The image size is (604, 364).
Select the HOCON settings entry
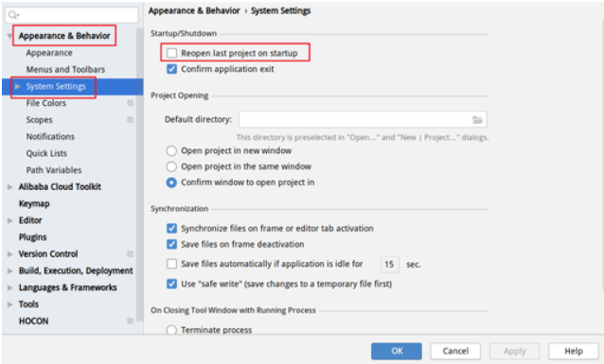pos(34,321)
